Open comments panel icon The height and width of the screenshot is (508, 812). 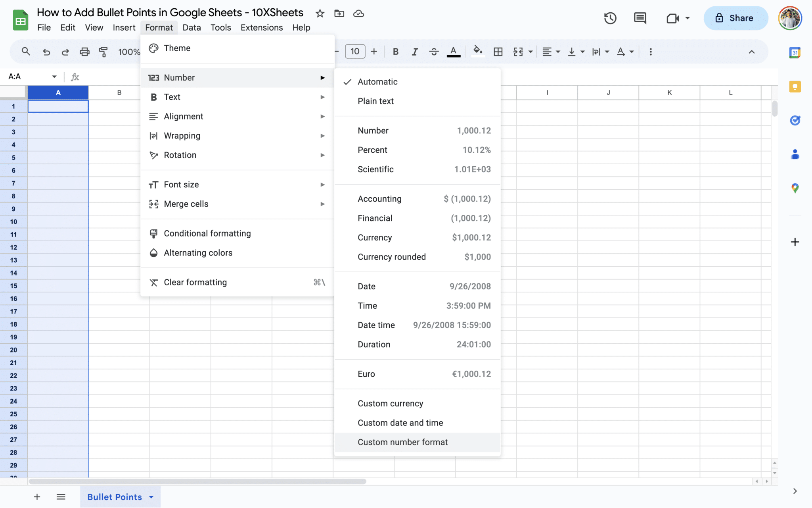640,18
